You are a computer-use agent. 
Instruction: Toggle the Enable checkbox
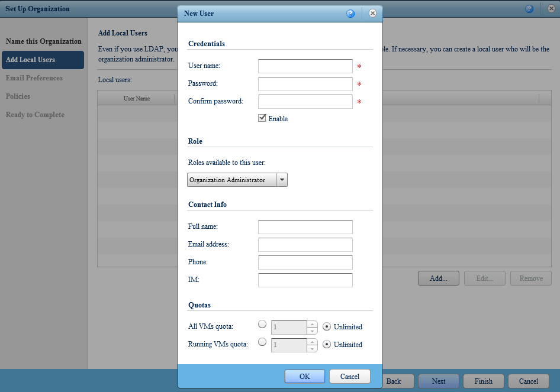pyautogui.click(x=262, y=118)
